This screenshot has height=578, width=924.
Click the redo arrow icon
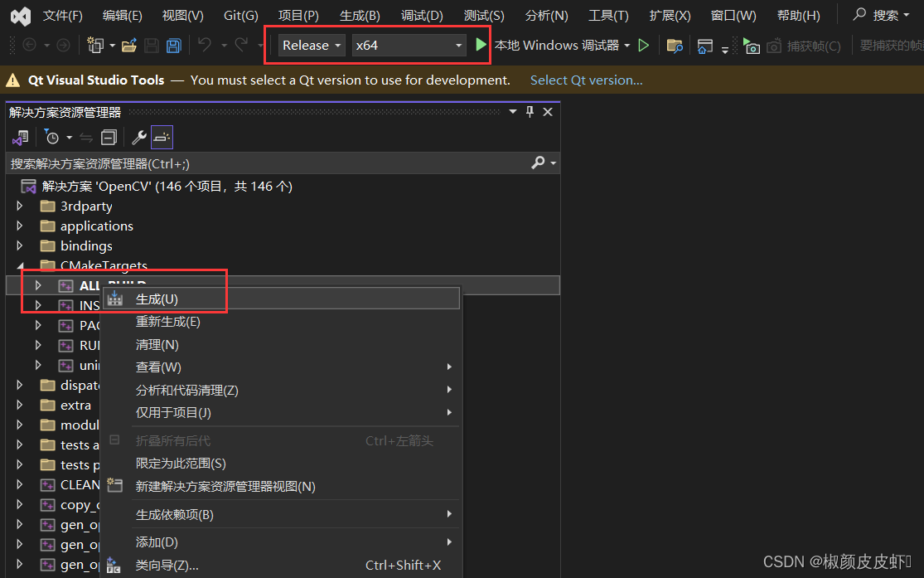pos(242,45)
